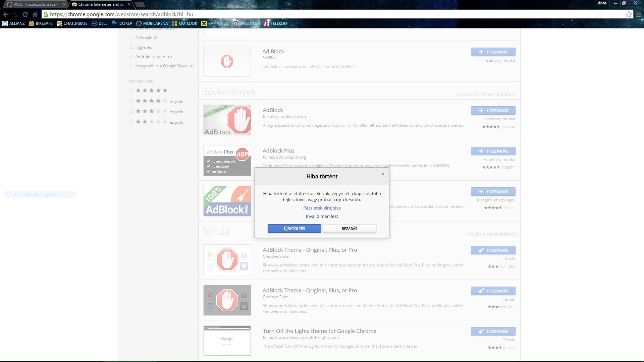Click the Teljes képernyős metszet label
Viewport: 644px width, 362px height.
pyautogui.click(x=36, y=195)
